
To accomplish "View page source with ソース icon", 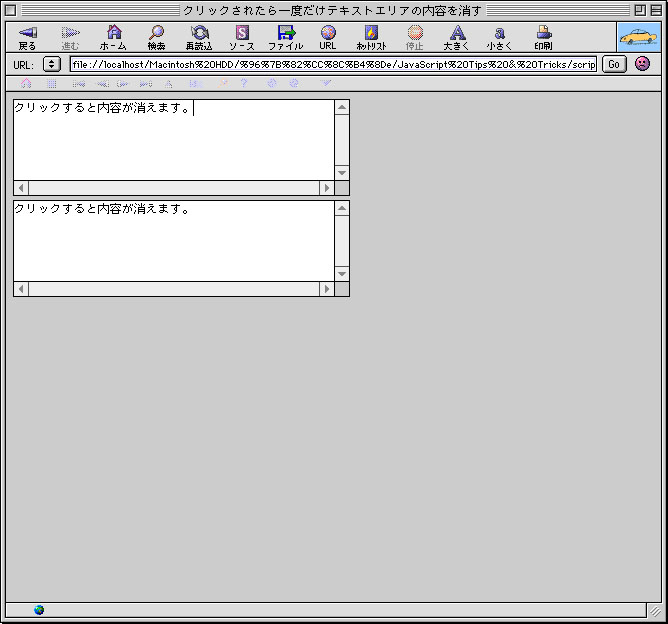I will tap(242, 37).
